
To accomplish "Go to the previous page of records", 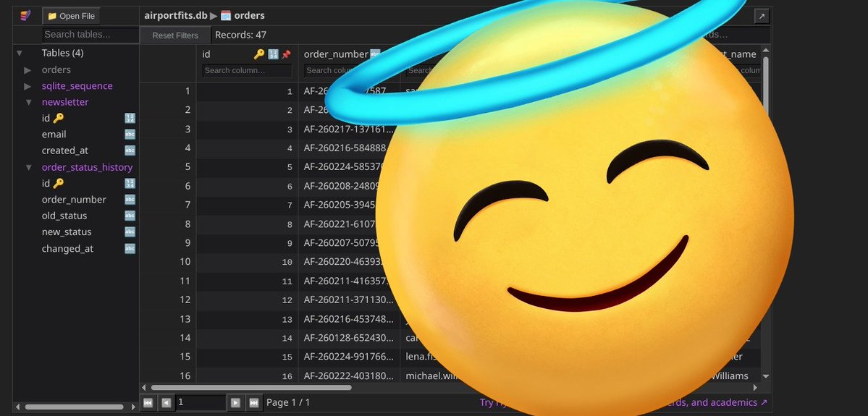I will tap(166, 403).
